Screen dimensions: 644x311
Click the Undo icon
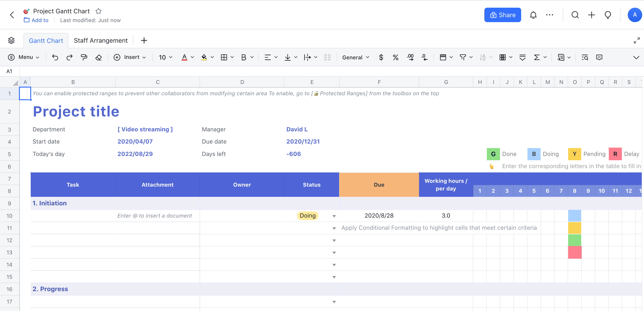55,57
